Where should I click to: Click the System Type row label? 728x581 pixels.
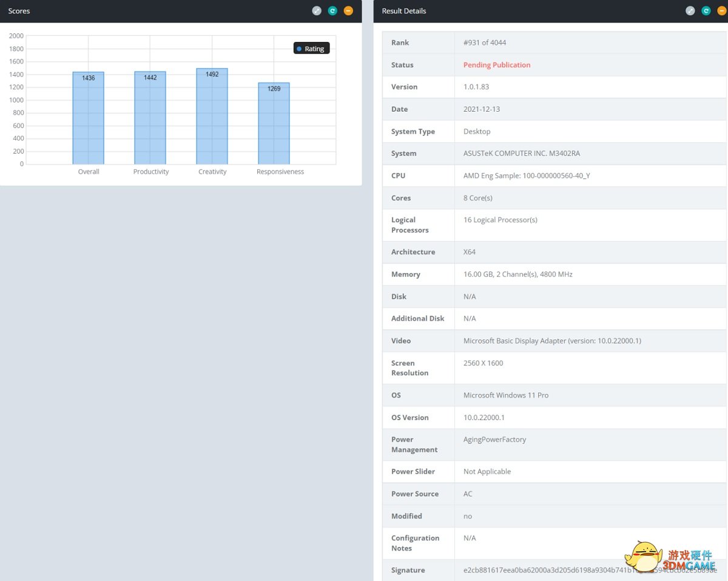pyautogui.click(x=413, y=131)
